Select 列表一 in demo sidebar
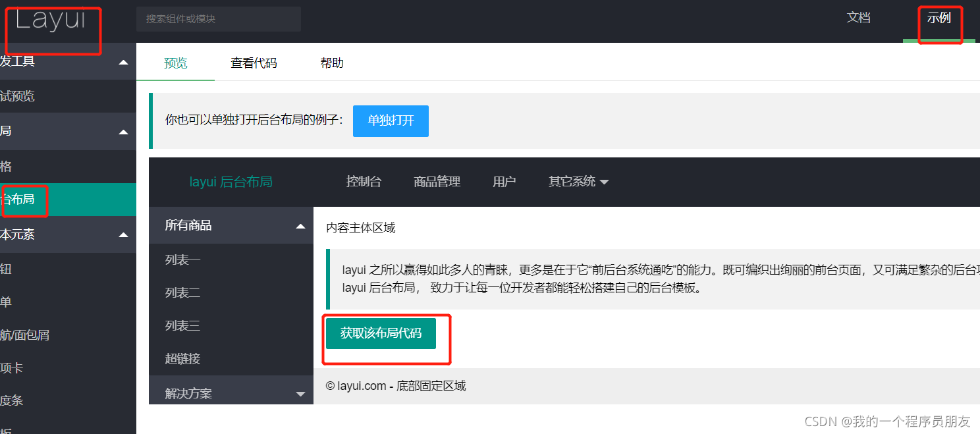Image resolution: width=980 pixels, height=434 pixels. [231, 260]
